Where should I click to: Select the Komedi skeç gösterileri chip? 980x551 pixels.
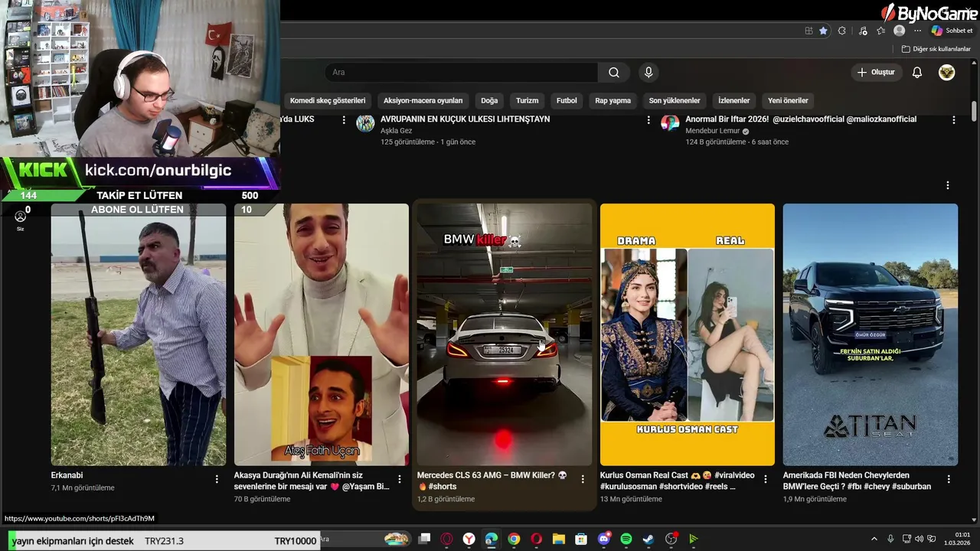click(x=328, y=100)
